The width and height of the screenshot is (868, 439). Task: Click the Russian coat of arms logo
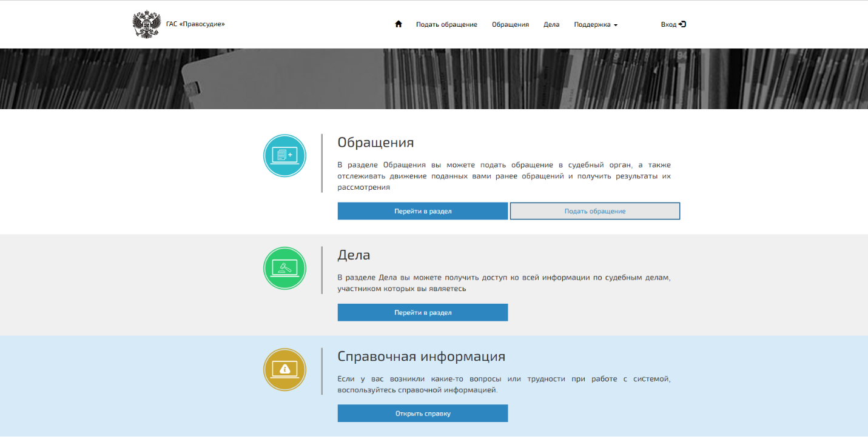tap(146, 24)
